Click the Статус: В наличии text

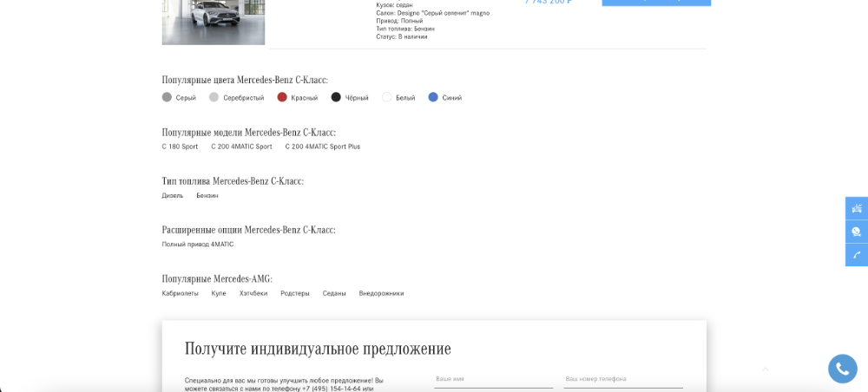point(402,36)
